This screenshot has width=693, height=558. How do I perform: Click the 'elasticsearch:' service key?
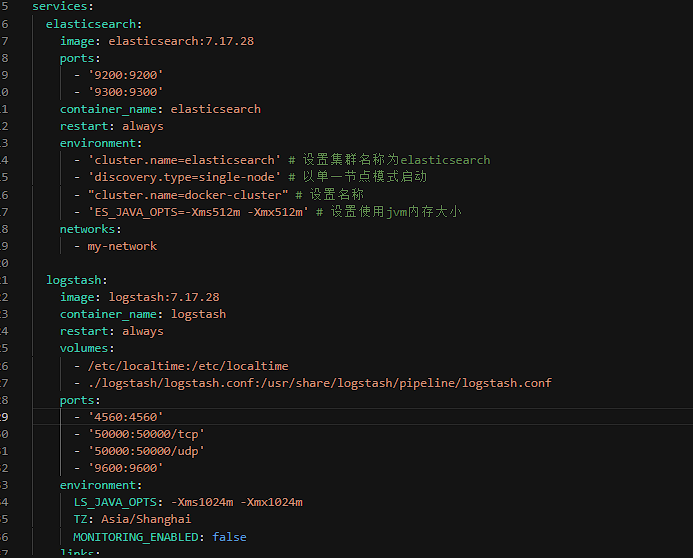tap(94, 24)
